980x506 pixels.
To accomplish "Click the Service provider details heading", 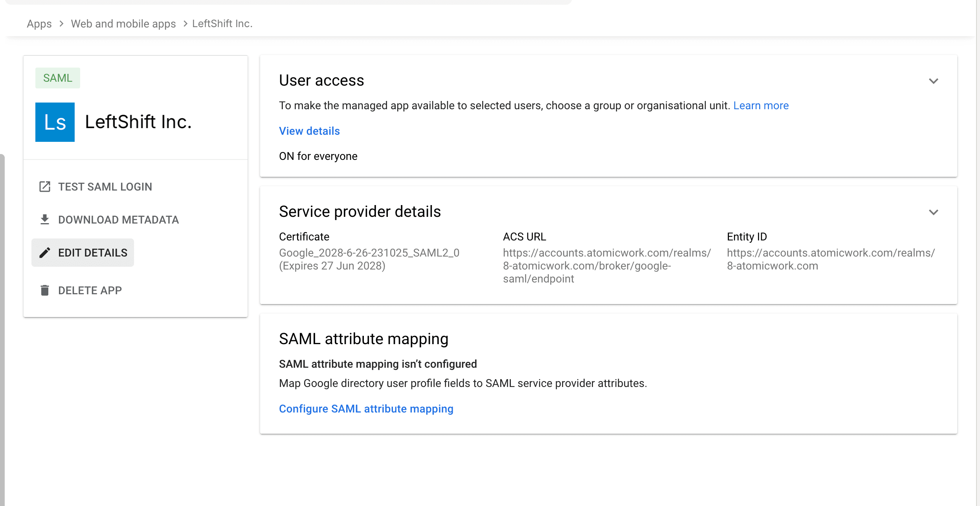I will (360, 212).
